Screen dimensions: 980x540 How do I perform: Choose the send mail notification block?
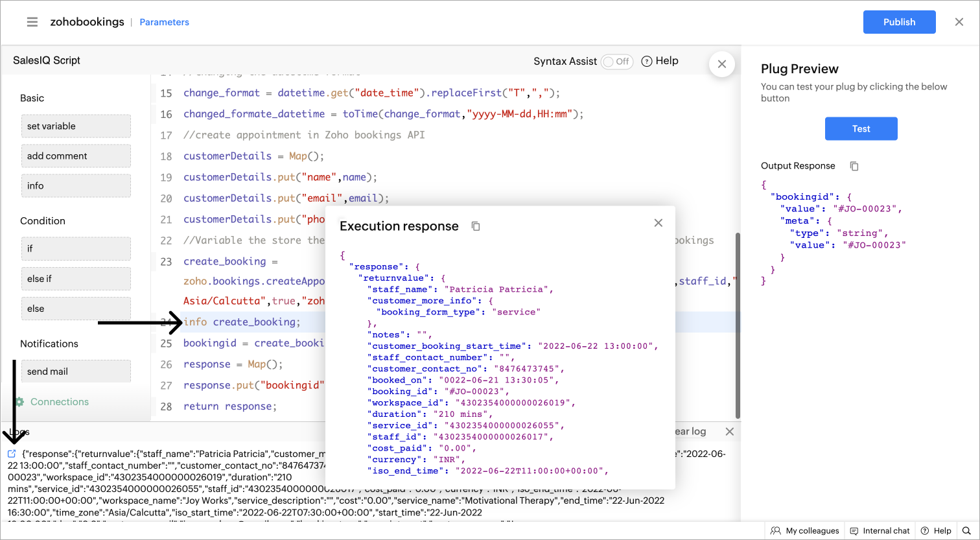click(x=76, y=371)
